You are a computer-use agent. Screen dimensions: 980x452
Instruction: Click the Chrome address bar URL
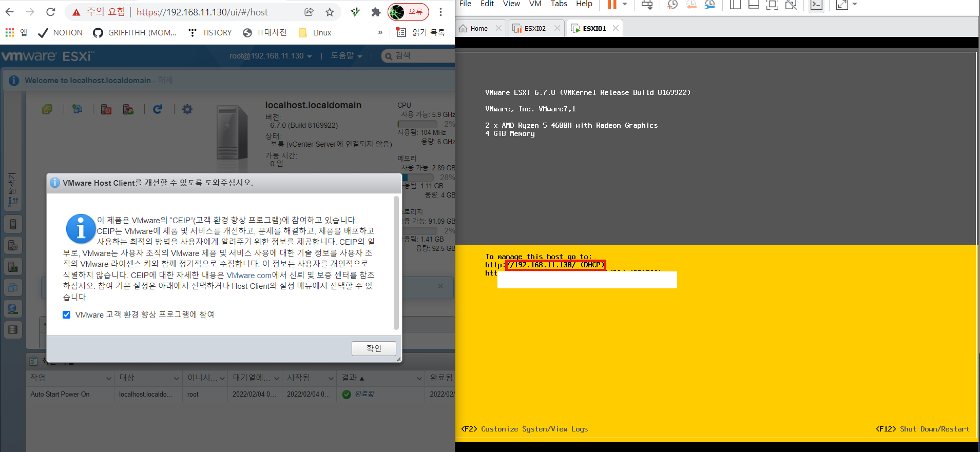coord(202,12)
